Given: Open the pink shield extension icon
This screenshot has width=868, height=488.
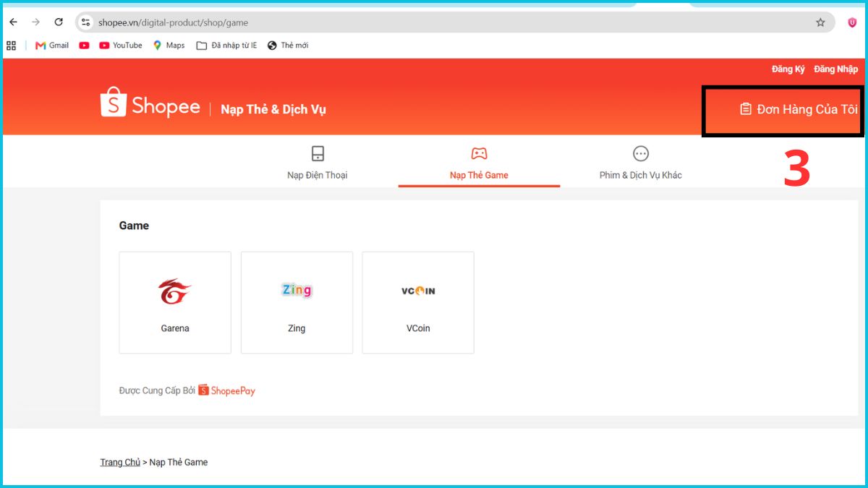Looking at the screenshot, I should (852, 22).
